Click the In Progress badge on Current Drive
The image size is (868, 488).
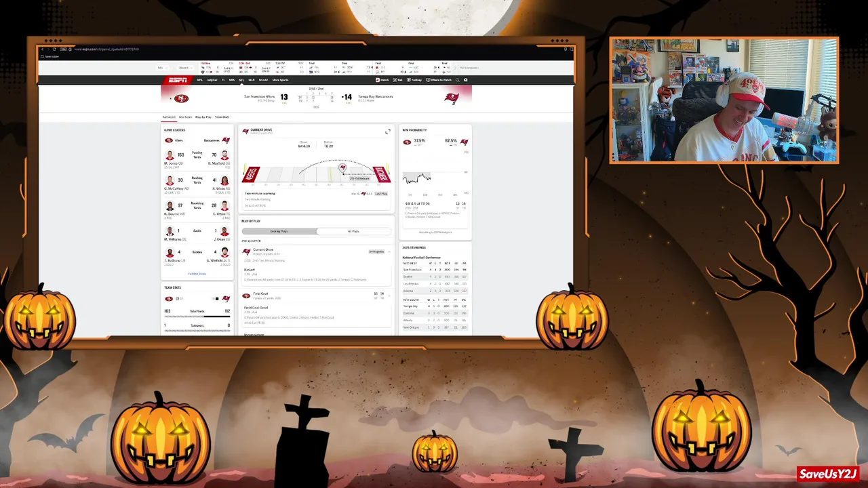tap(376, 251)
